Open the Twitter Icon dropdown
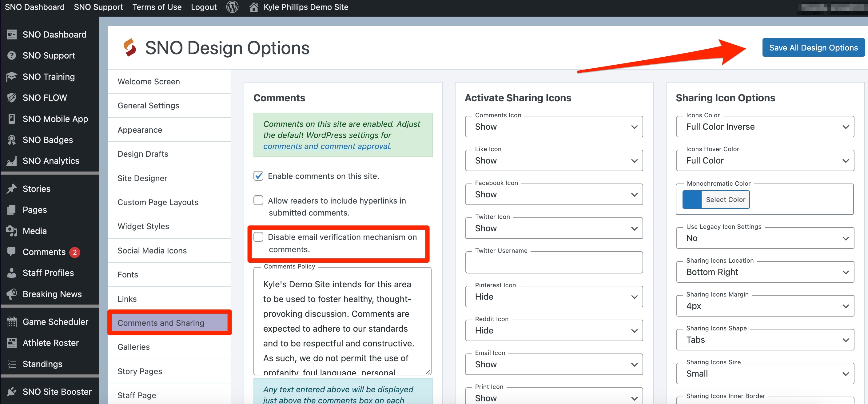The image size is (868, 404). pyautogui.click(x=554, y=228)
